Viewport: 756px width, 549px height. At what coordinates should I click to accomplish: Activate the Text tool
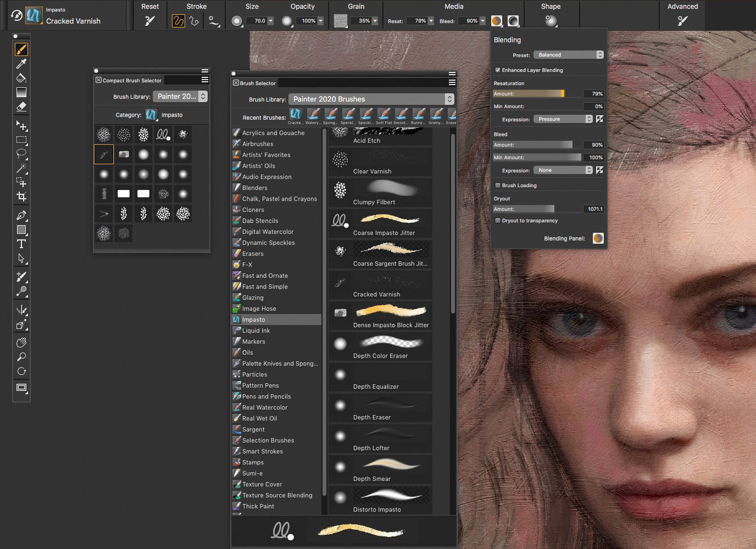tap(21, 244)
